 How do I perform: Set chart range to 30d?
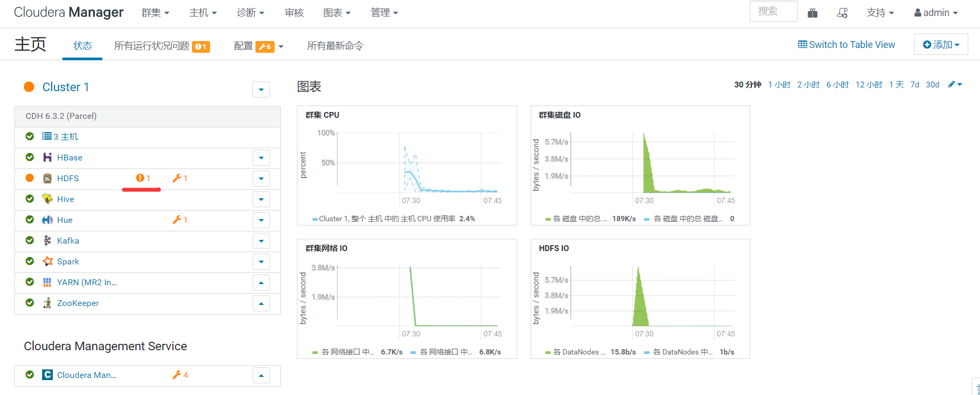[x=933, y=84]
